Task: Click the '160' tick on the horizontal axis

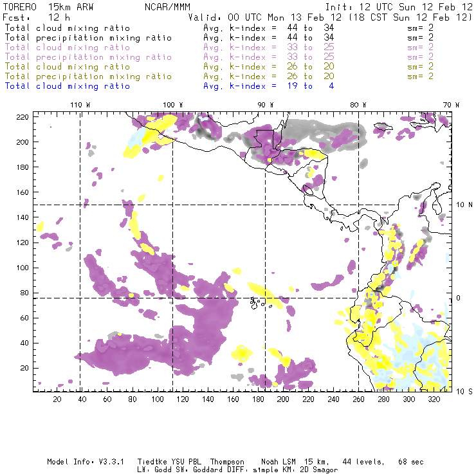Action: 233,399
